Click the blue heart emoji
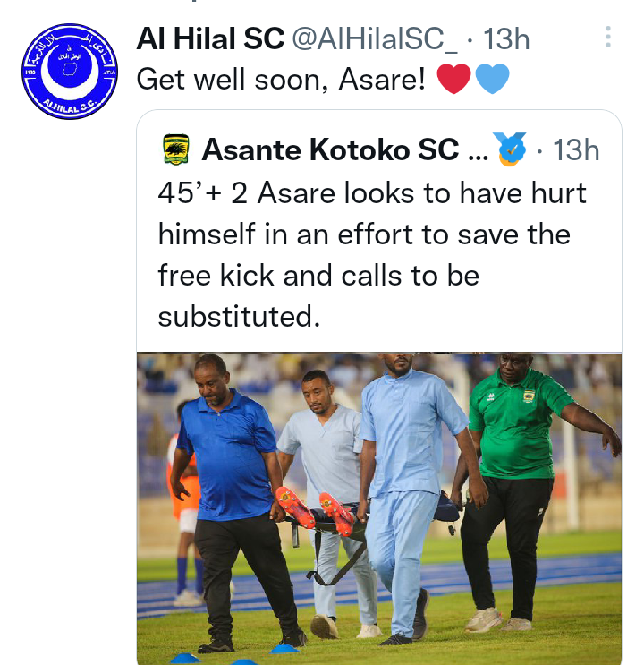Viewport: 644px width, 665px height. tap(492, 79)
